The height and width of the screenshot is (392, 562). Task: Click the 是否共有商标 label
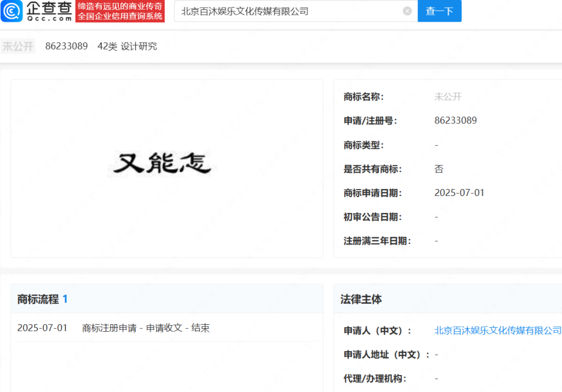[372, 169]
